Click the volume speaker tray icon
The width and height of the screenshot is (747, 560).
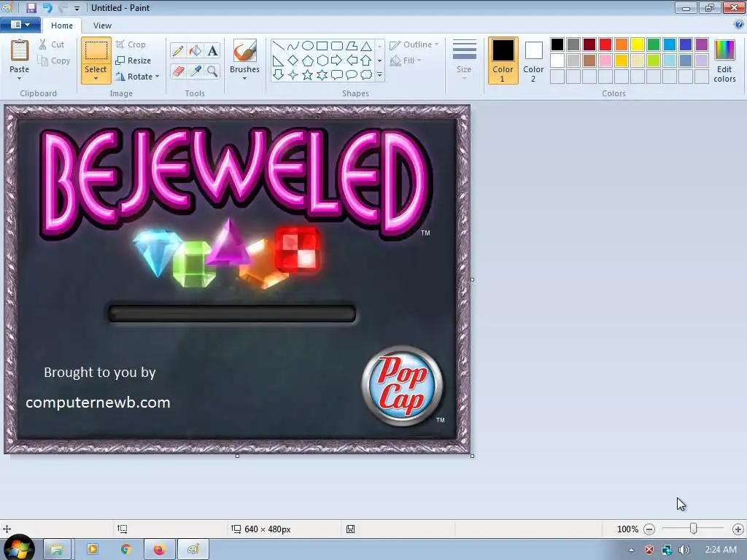[x=684, y=550]
